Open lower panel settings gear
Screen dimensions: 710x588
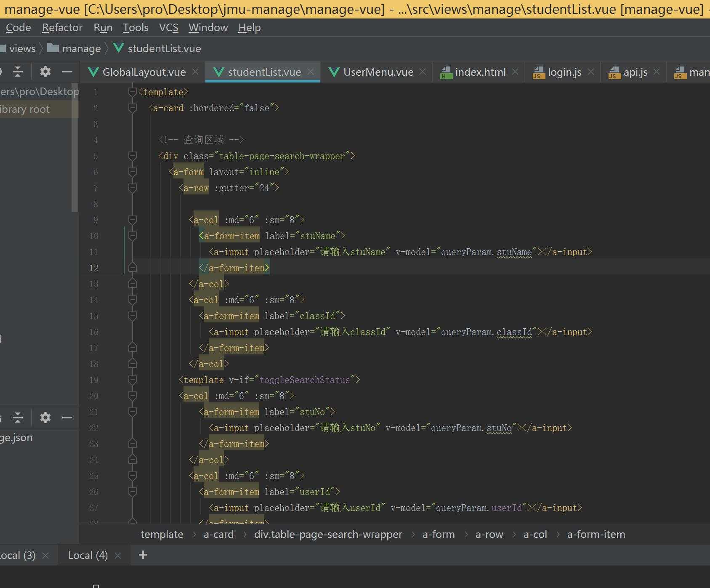pos(45,418)
